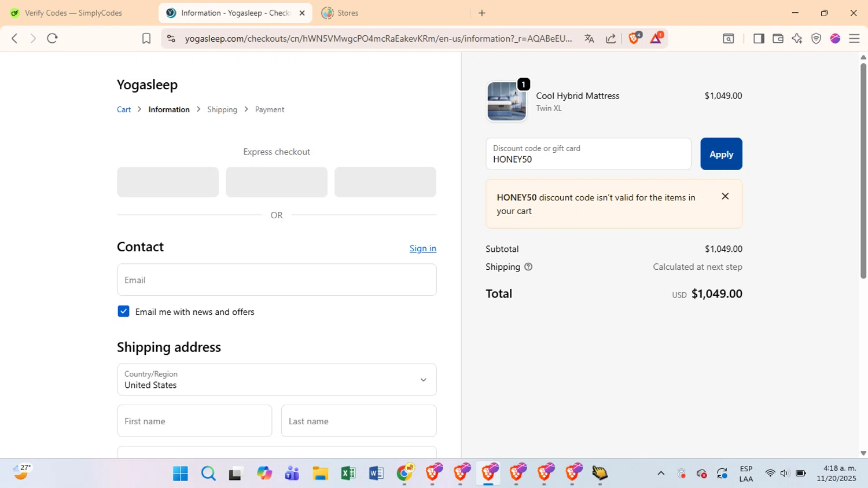Select the Information breadcrumb step
The height and width of the screenshot is (488, 868).
[x=169, y=109]
